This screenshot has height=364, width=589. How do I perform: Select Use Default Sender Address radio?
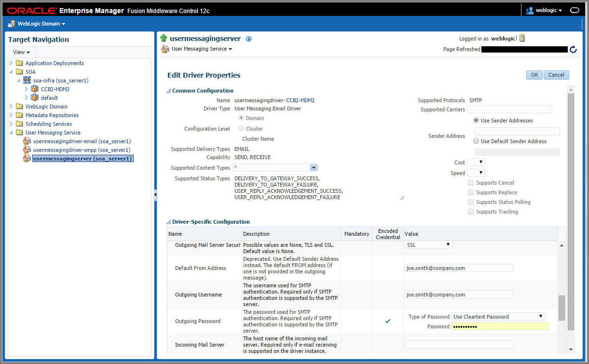pyautogui.click(x=477, y=141)
